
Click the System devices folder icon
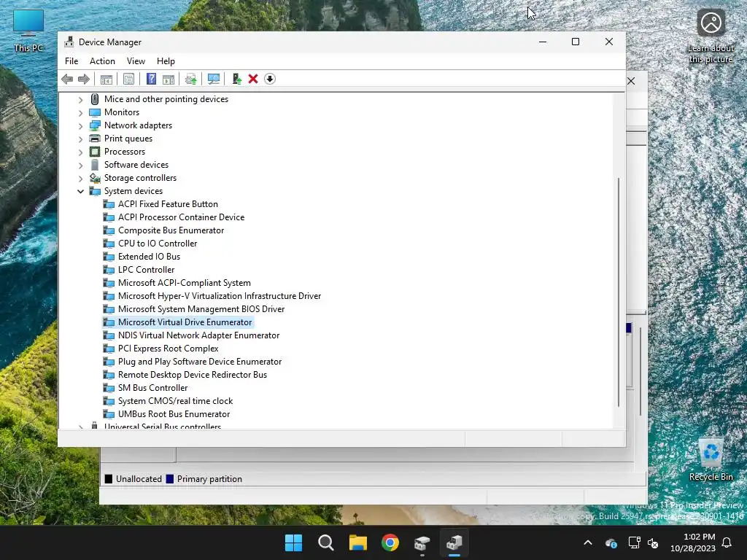(95, 191)
